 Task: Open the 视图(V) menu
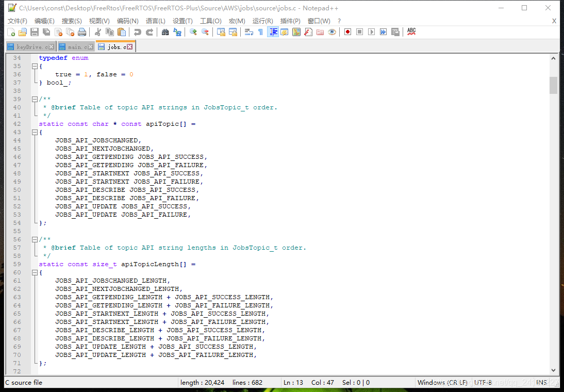(99, 21)
